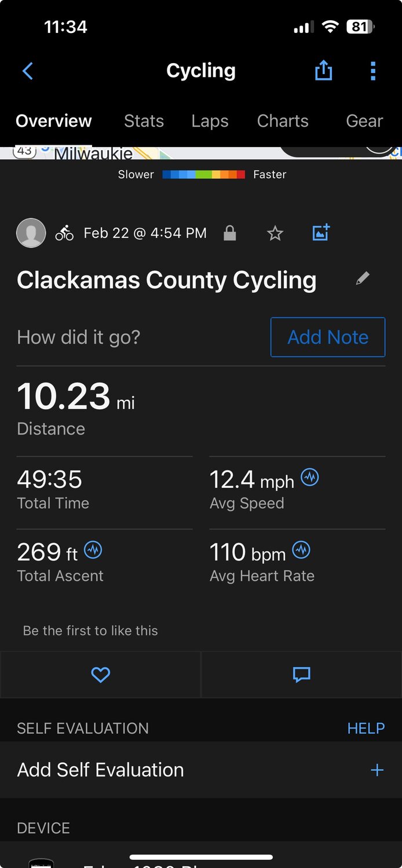
Task: Toggle the favorite star
Action: [x=275, y=233]
